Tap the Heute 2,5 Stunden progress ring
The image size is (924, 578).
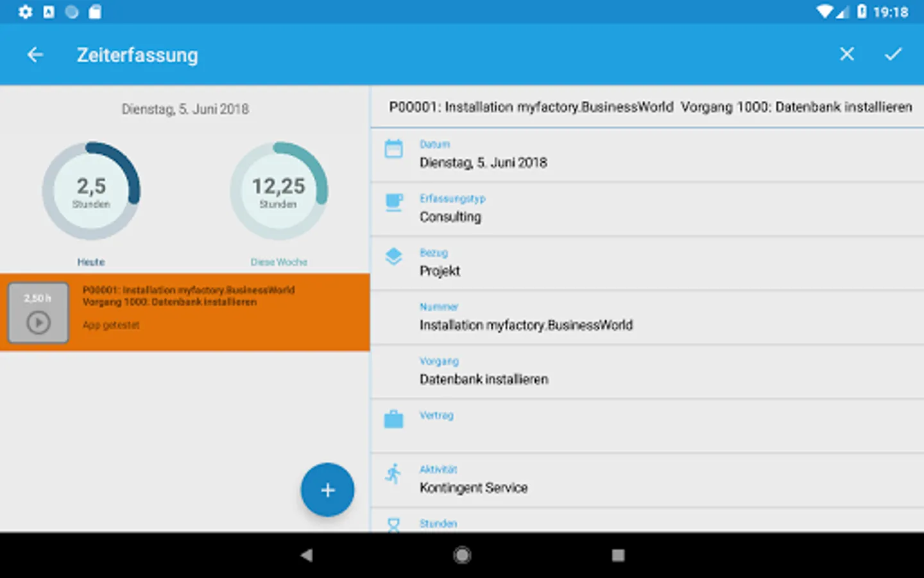[x=91, y=191]
